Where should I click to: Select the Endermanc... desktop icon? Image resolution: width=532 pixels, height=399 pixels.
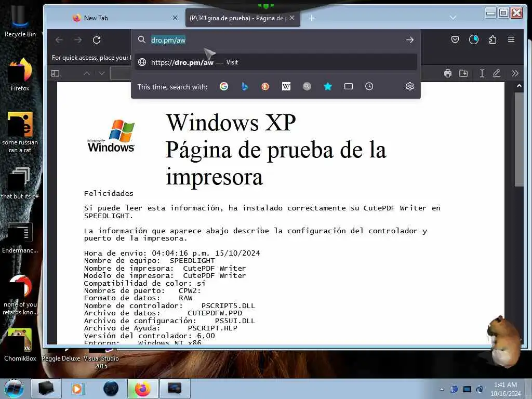click(20, 237)
